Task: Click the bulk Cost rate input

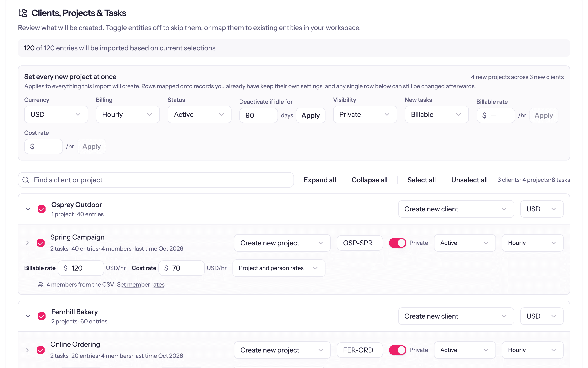Action: tap(43, 146)
